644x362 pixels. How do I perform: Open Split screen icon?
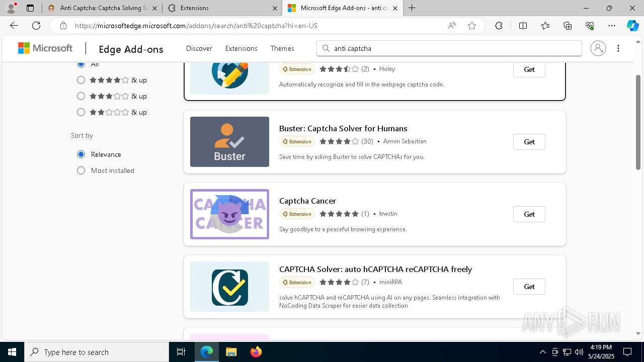point(523,26)
